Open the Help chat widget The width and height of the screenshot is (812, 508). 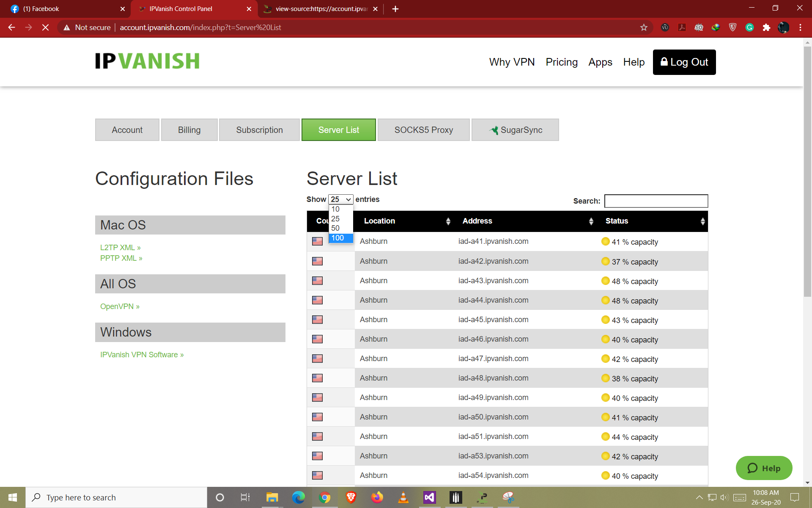click(765, 468)
